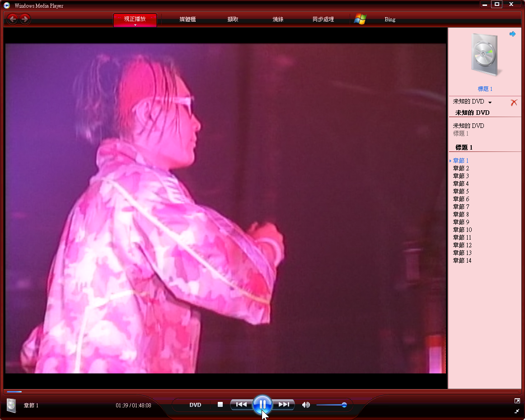Select chapter 章節 13
Viewport: 525px width, 420px height.
[462, 253]
